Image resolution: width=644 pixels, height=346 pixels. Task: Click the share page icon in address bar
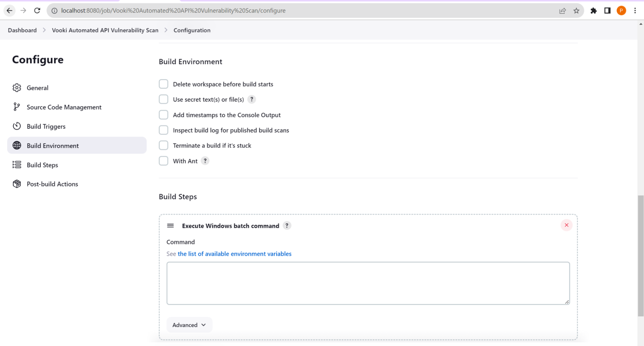pyautogui.click(x=562, y=11)
